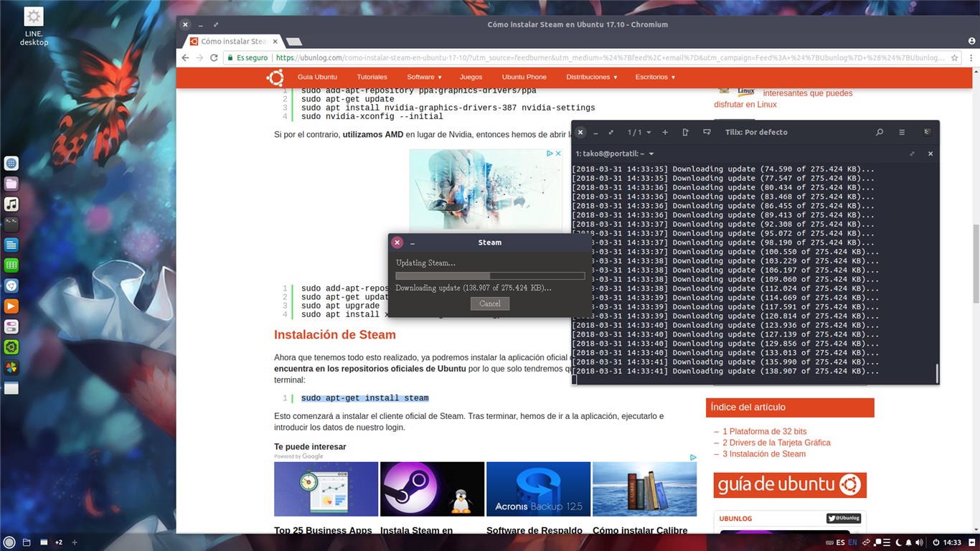The height and width of the screenshot is (551, 980).
Task: Click Chromium's back navigation arrow
Action: click(185, 58)
